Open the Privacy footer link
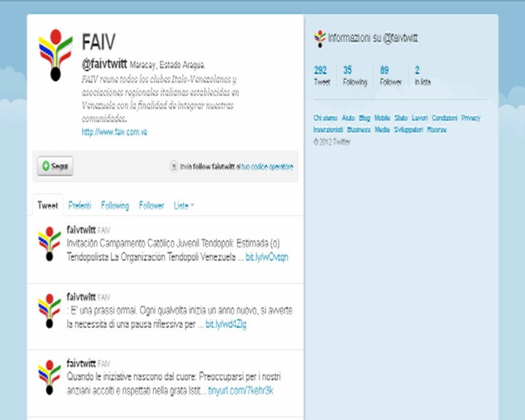Image resolution: width=525 pixels, height=420 pixels. (471, 118)
